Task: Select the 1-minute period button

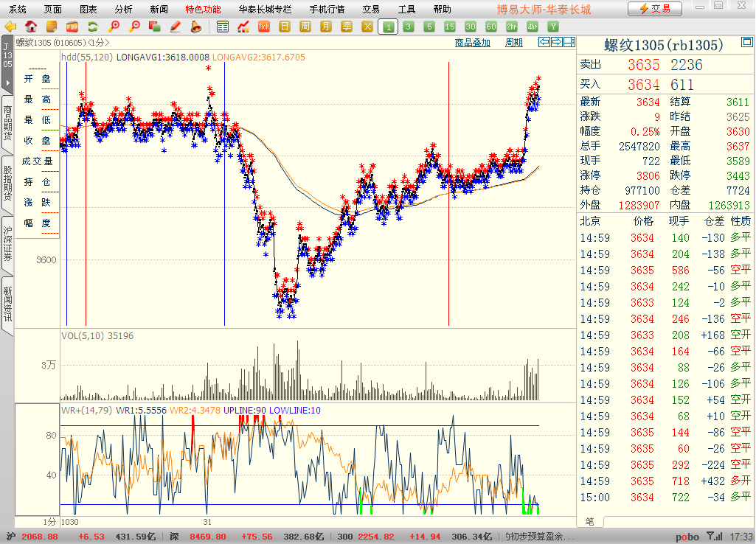Action: coord(388,27)
